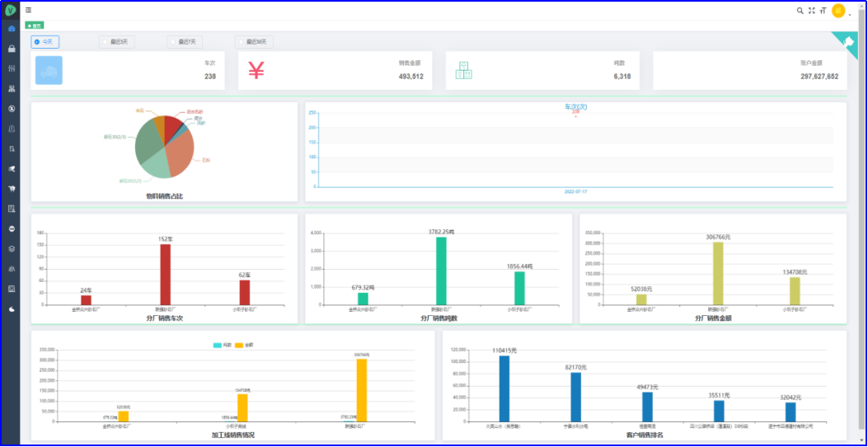Click the sliders settings icon in sidebar
Viewport: 868px width, 447px height.
coord(12,68)
